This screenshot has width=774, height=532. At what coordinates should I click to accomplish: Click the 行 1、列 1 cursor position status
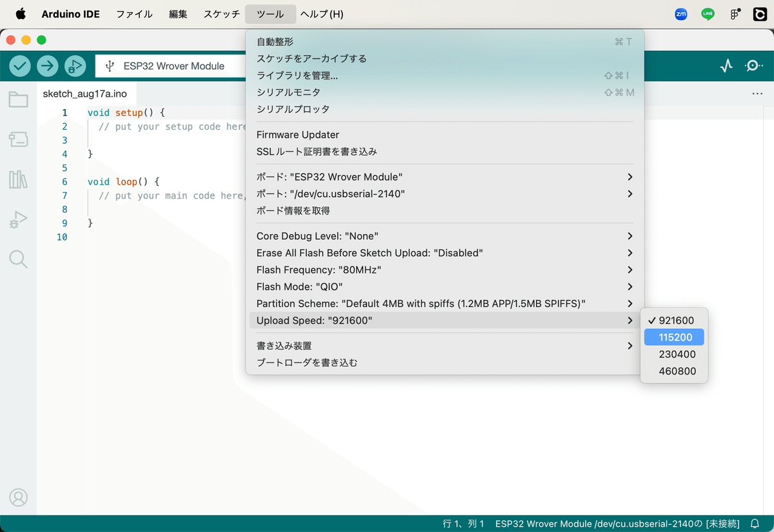coord(463,524)
